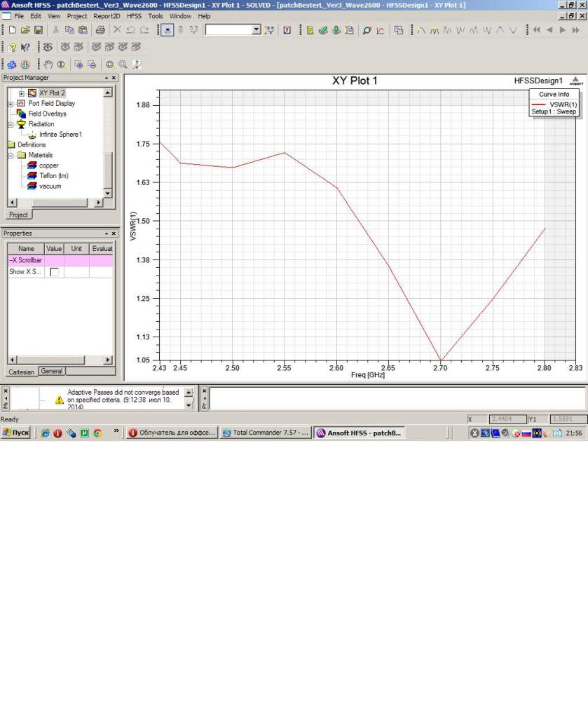The height and width of the screenshot is (718, 588).
Task: Expand the XY Plot 2 tree node
Action: coord(21,93)
